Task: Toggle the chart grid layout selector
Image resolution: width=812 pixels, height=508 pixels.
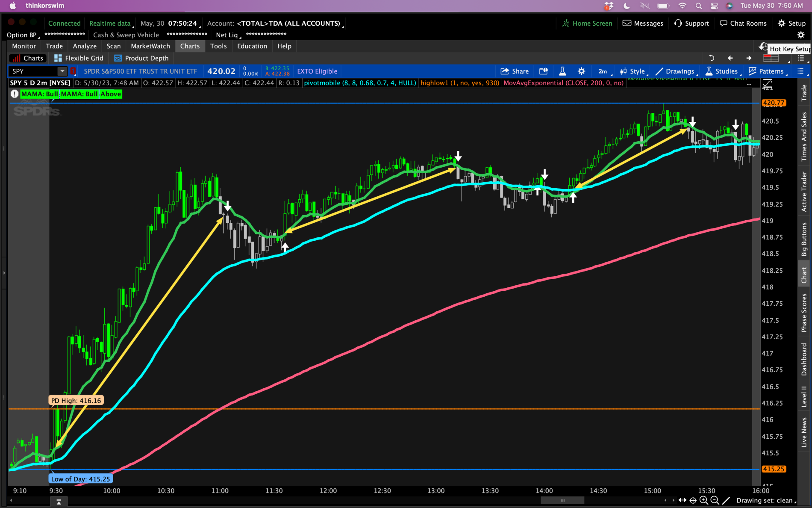Action: (771, 58)
